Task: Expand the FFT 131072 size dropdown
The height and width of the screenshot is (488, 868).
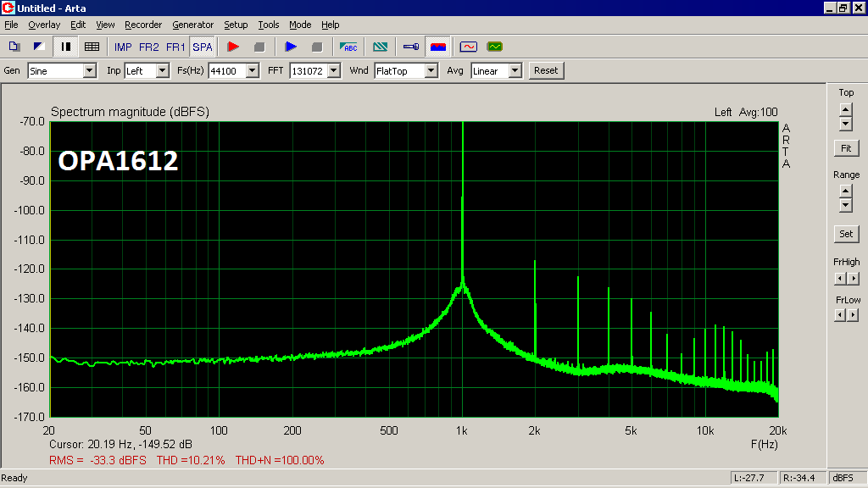Action: click(x=334, y=71)
